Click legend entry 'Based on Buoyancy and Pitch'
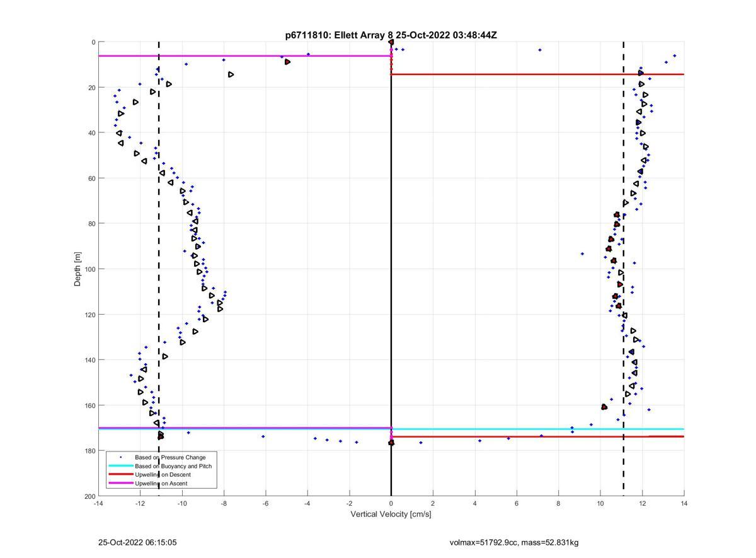Viewport: 756px width, 558px height. pos(173,466)
